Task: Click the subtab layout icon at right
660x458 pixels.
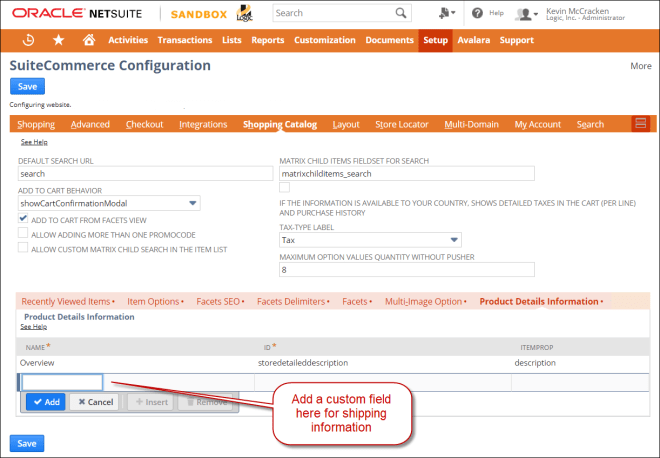Action: pos(640,123)
